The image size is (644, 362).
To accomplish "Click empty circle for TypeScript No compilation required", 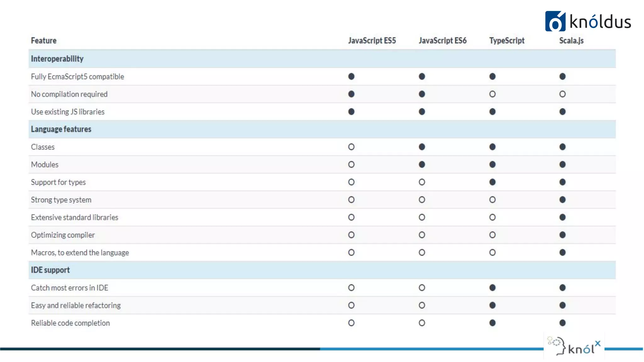I will [x=492, y=94].
